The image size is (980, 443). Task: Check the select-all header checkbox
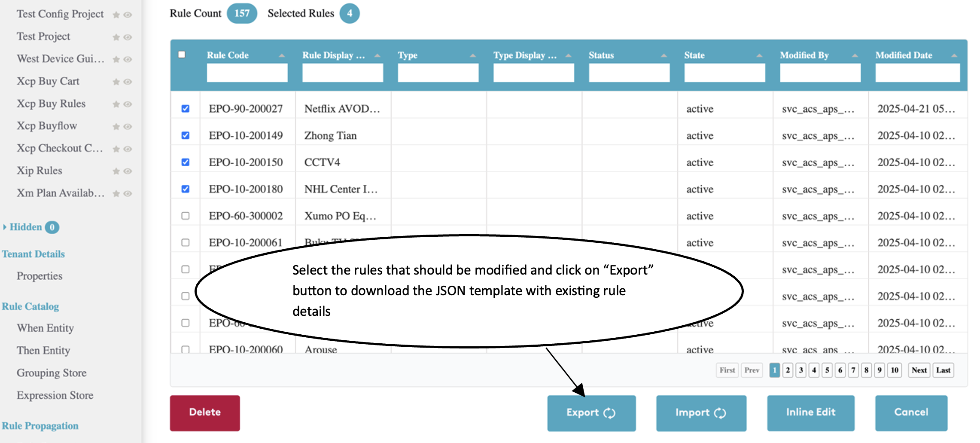coord(182,55)
